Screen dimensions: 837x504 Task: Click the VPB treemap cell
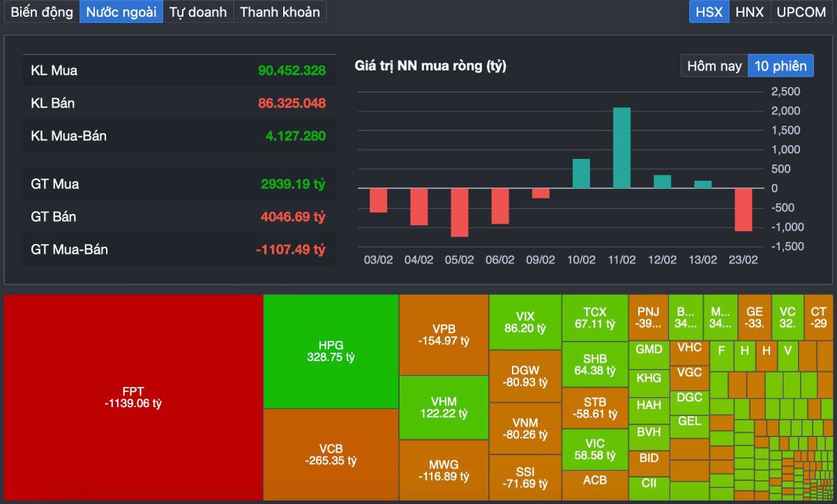[444, 335]
